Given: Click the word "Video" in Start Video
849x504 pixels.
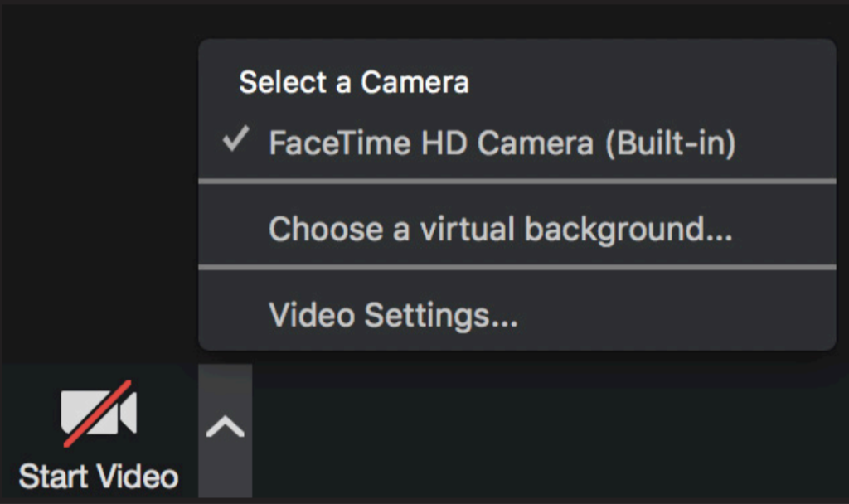Looking at the screenshot, I should [138, 477].
